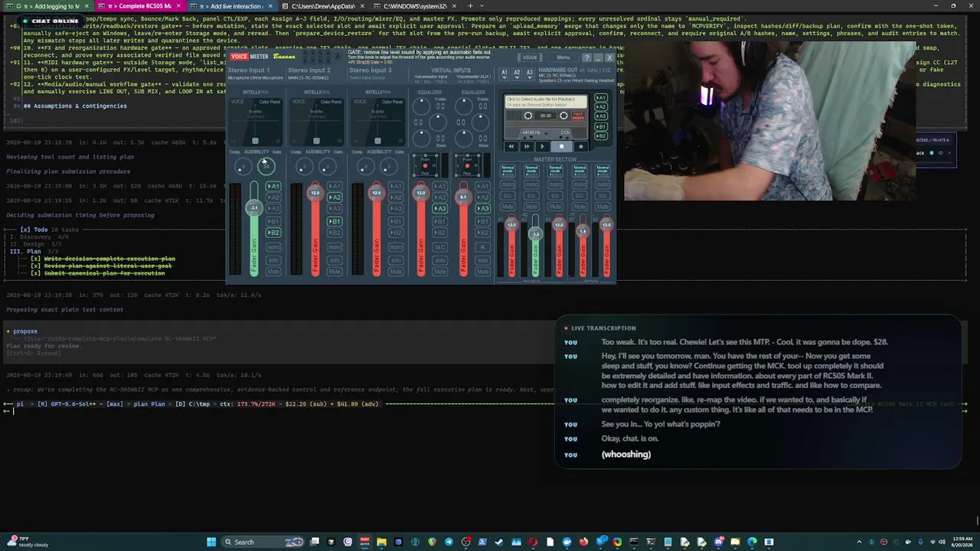This screenshot has height=551, width=980.
Task: Rewind the Voicemeeter cassette recorder
Action: coord(511,146)
